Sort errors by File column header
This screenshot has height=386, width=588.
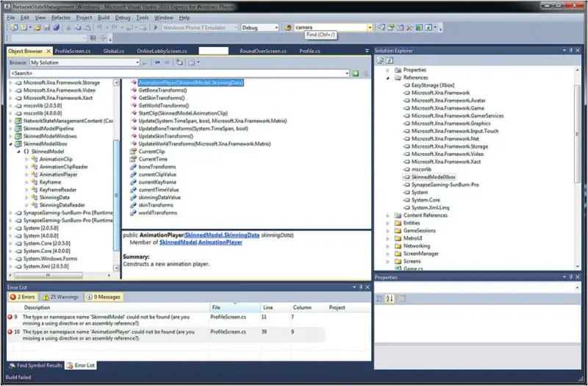235,307
